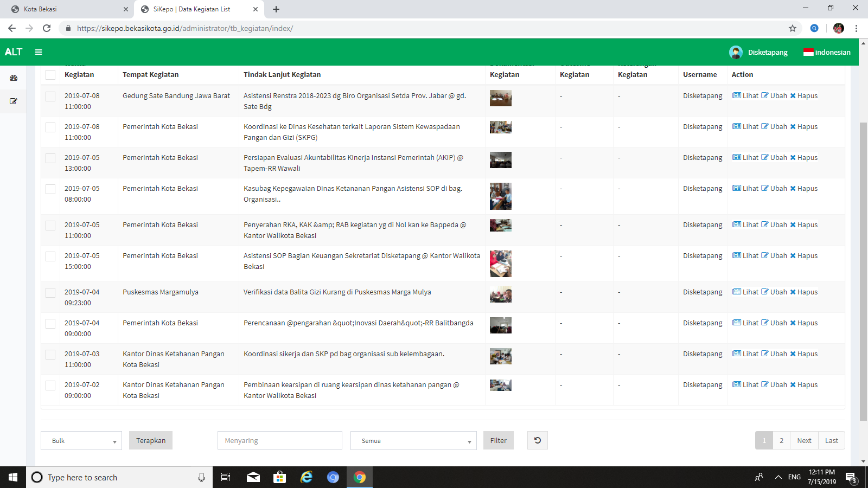Check the Pembinaan kearsipan row checkbox
The width and height of the screenshot is (868, 488).
pos(50,386)
